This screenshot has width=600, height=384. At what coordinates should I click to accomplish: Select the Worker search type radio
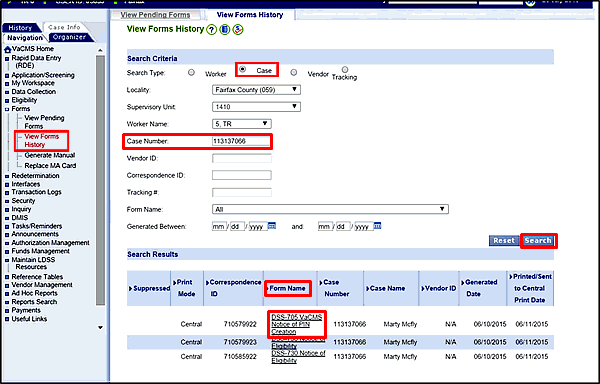coord(191,72)
